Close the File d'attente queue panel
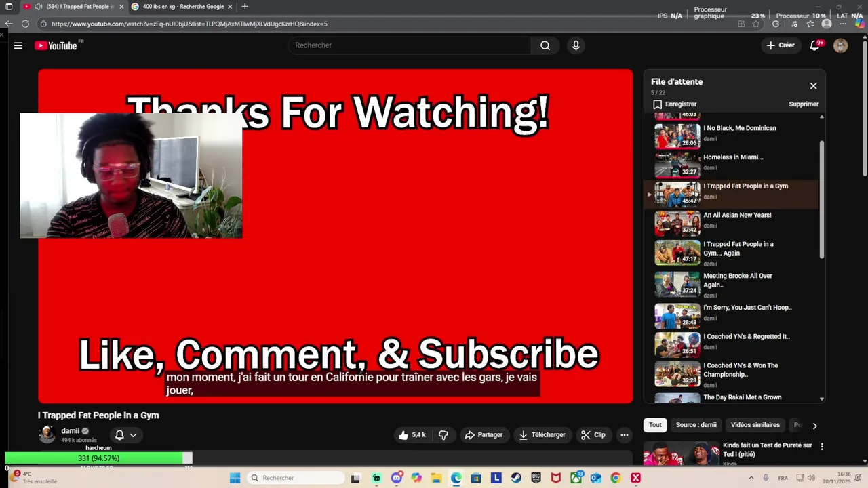 813,86
